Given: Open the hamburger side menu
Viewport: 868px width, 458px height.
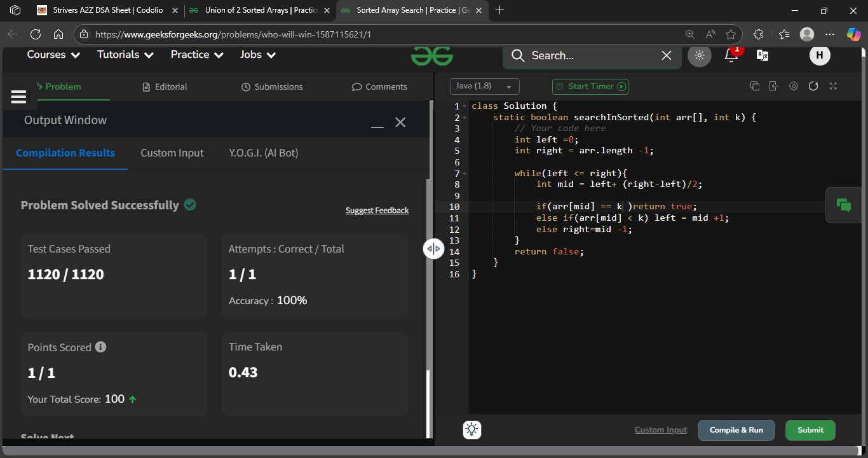Looking at the screenshot, I should click(x=18, y=97).
